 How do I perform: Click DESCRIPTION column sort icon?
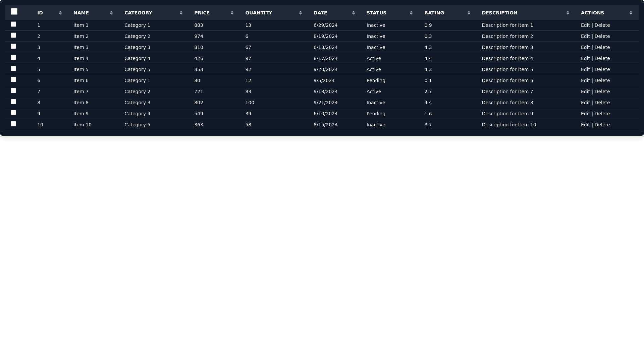[568, 13]
